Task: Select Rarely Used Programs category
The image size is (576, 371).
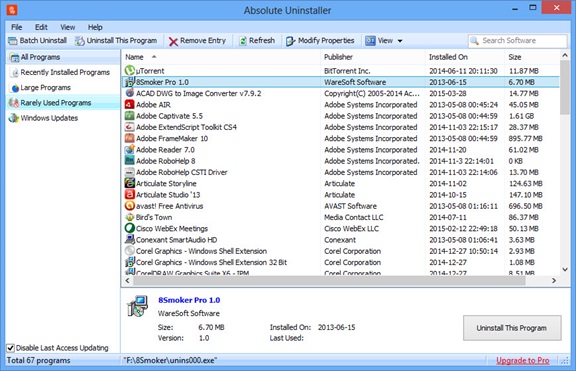Action: [x=63, y=103]
